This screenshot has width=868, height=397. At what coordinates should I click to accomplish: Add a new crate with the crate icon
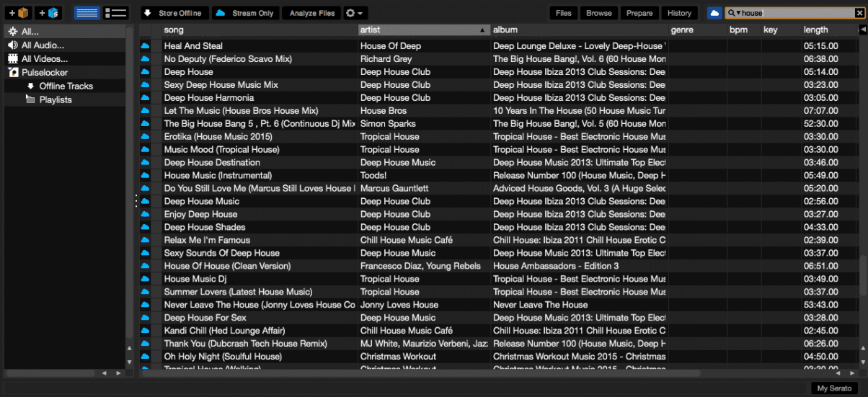tap(18, 13)
